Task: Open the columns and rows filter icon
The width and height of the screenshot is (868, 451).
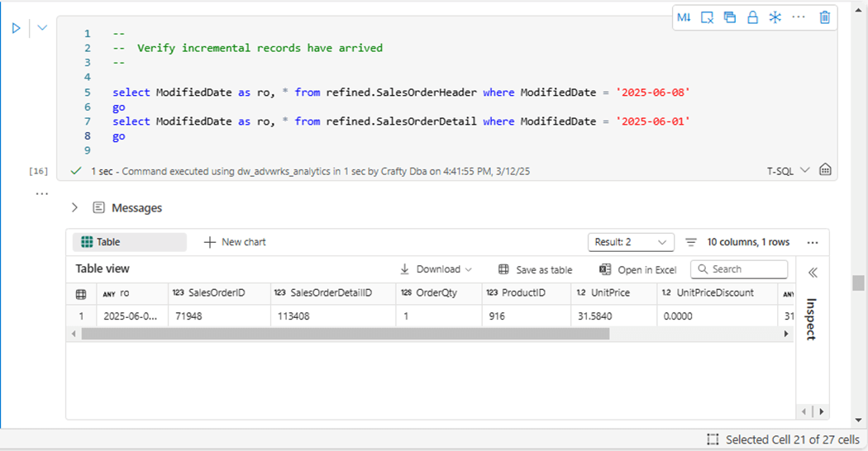Action: (691, 242)
